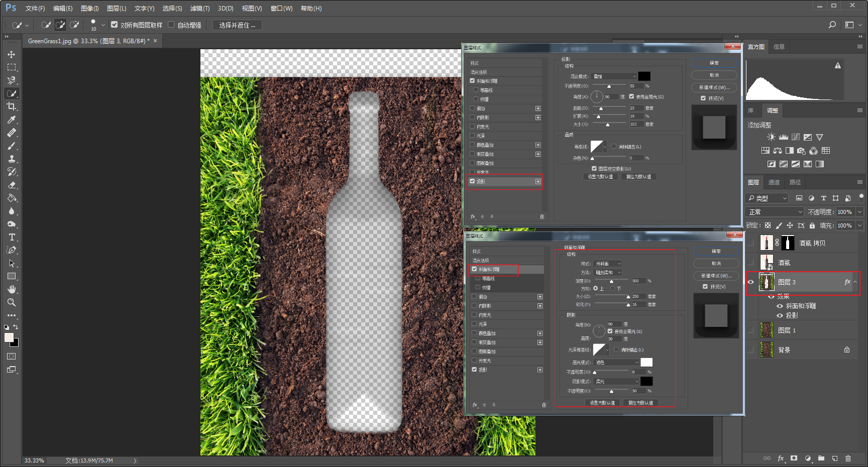This screenshot has height=467, width=868.
Task: Select the Hand tool
Action: coord(12,289)
